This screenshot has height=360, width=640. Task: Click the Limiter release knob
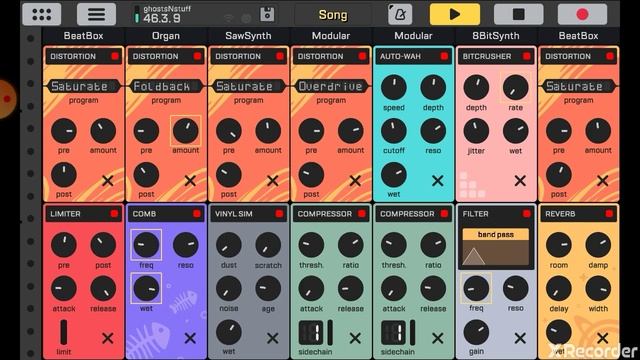click(x=103, y=288)
